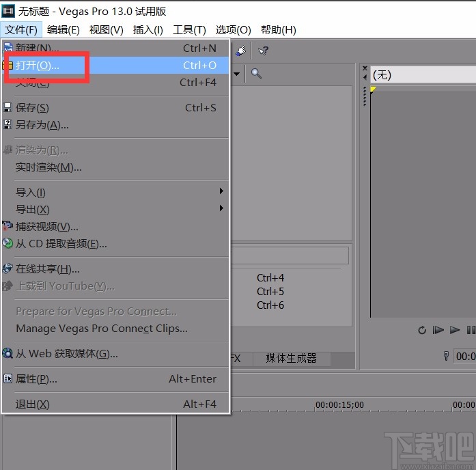
Task: Click the What's This help arrow icon
Action: coord(263,51)
